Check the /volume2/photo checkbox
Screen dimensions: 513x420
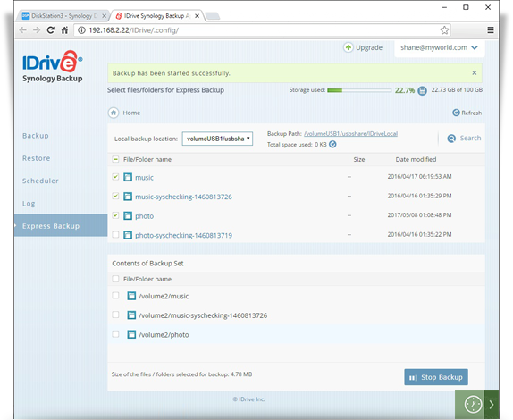(115, 334)
